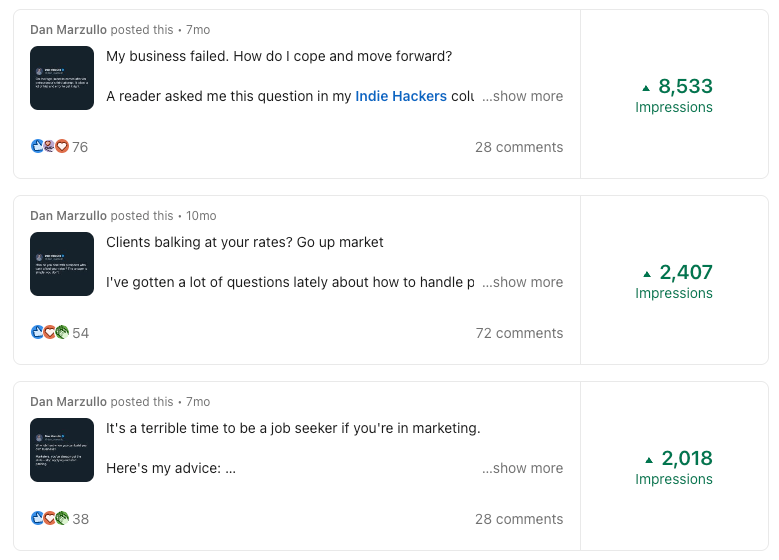Click reaction icons on business failed post
779x560 pixels.
[50, 147]
